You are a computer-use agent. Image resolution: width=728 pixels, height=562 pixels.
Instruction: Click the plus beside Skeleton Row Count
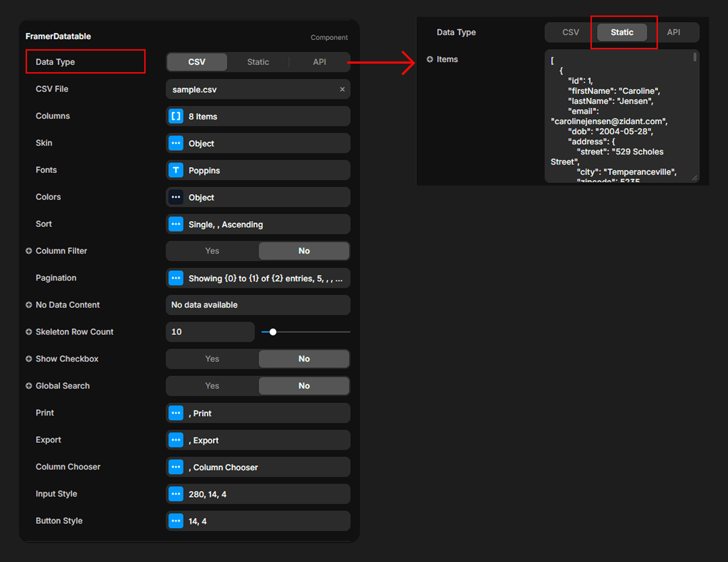click(29, 332)
